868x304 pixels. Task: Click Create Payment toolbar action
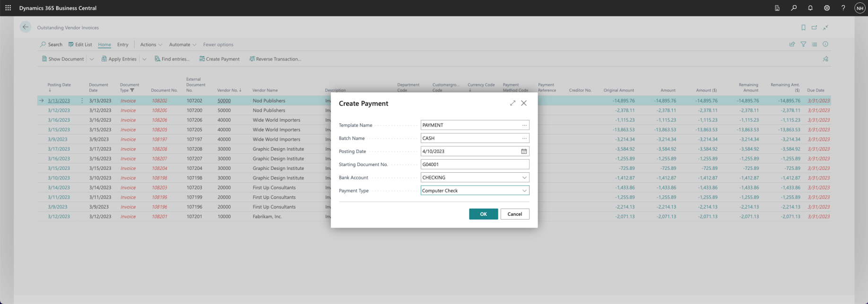coord(219,59)
